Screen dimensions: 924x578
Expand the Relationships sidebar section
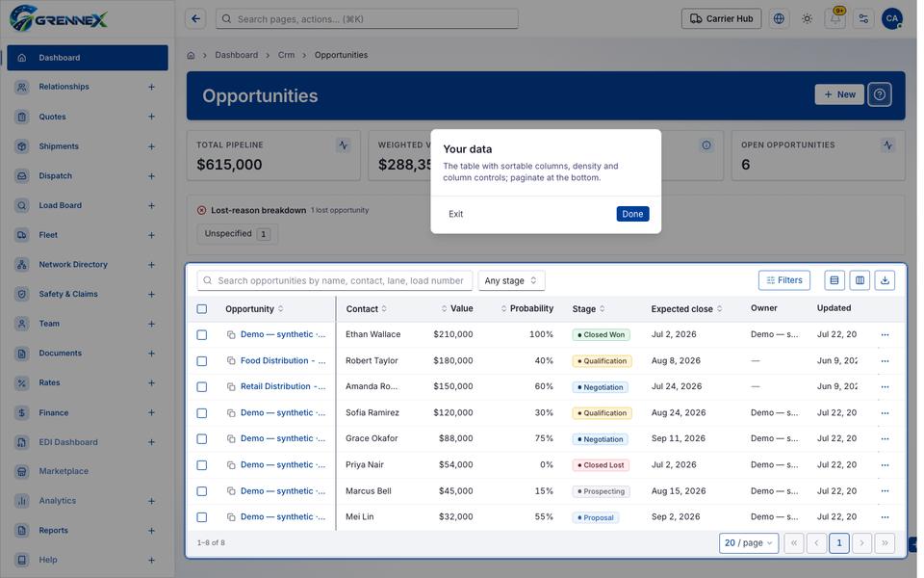point(151,88)
